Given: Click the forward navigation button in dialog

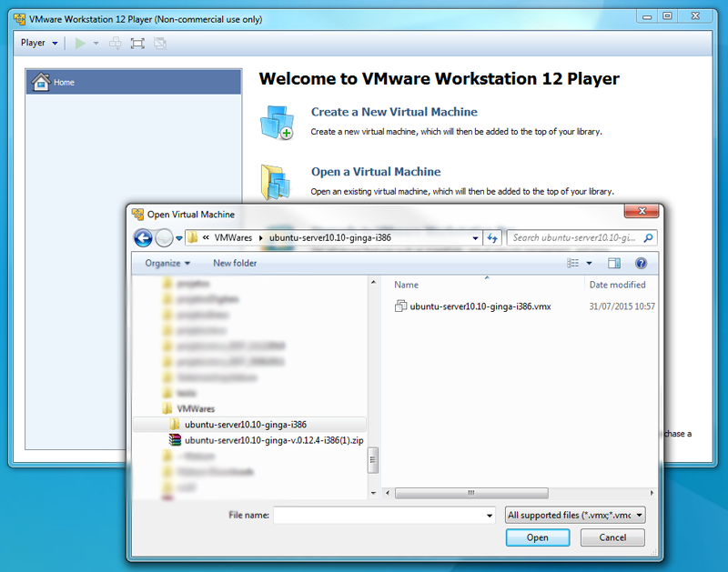Looking at the screenshot, I should coord(164,238).
